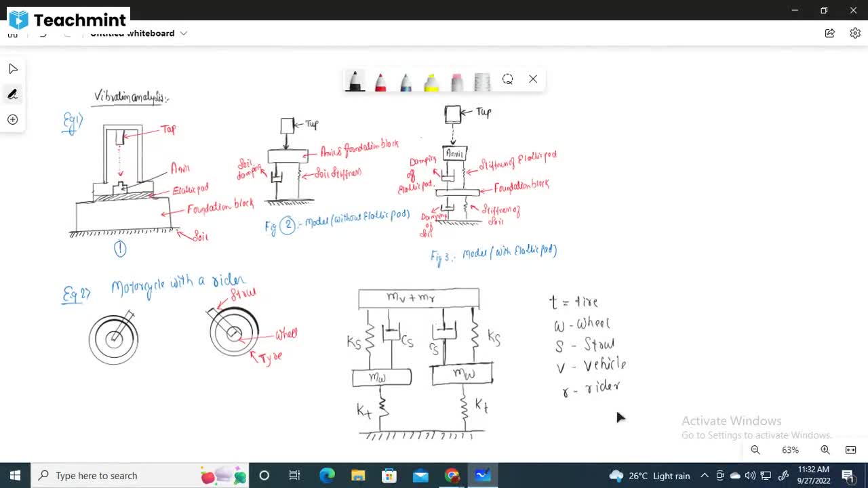Open the volume control in tray

pyautogui.click(x=750, y=476)
